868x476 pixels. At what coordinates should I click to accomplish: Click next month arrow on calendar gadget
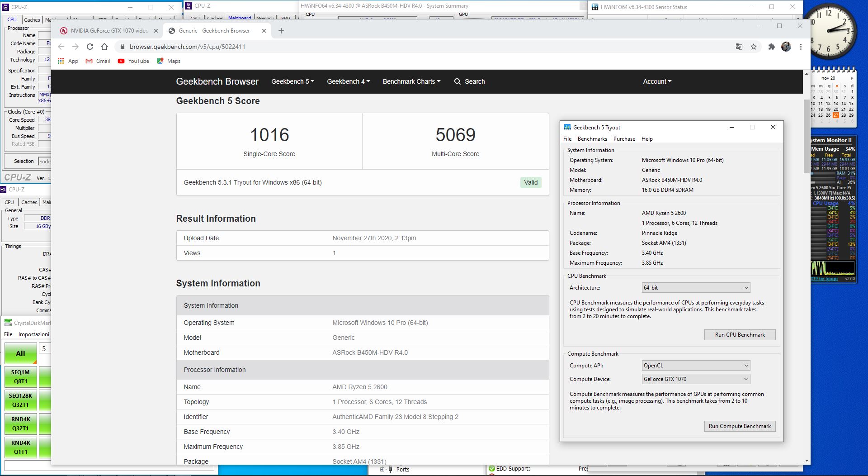pyautogui.click(x=852, y=78)
